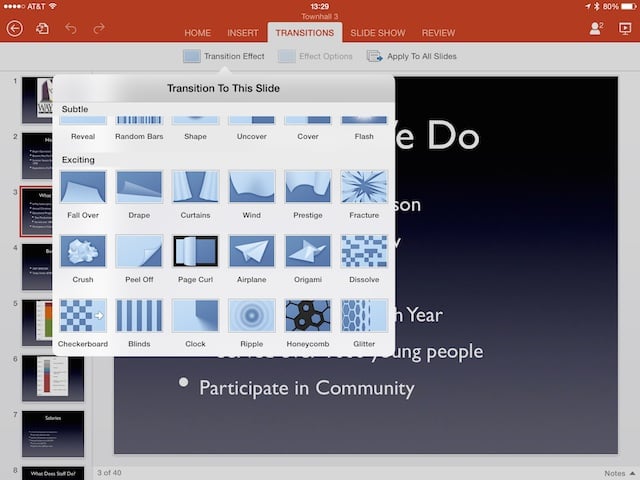Redo the last action
The image size is (640, 480).
coord(99,29)
